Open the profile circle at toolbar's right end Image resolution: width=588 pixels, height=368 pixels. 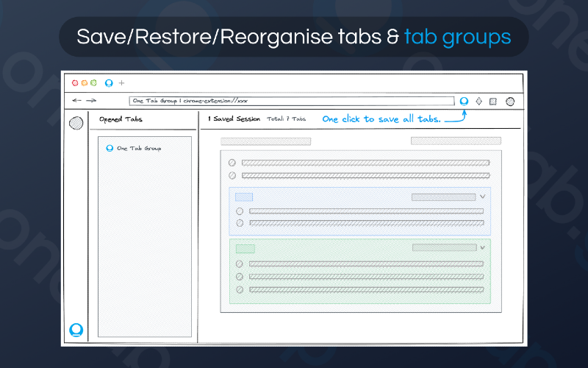pyautogui.click(x=510, y=102)
